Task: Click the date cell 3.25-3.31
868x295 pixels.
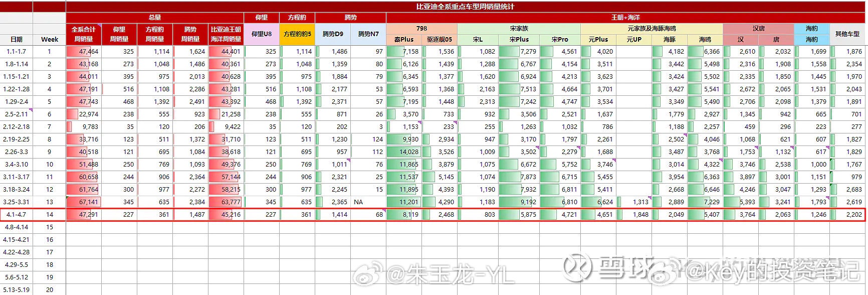Action: coord(17,202)
